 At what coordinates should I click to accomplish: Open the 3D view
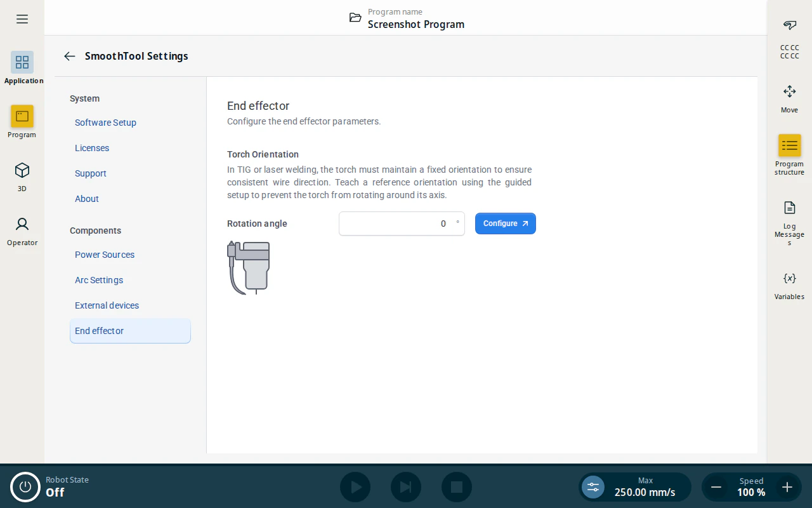pos(22,176)
